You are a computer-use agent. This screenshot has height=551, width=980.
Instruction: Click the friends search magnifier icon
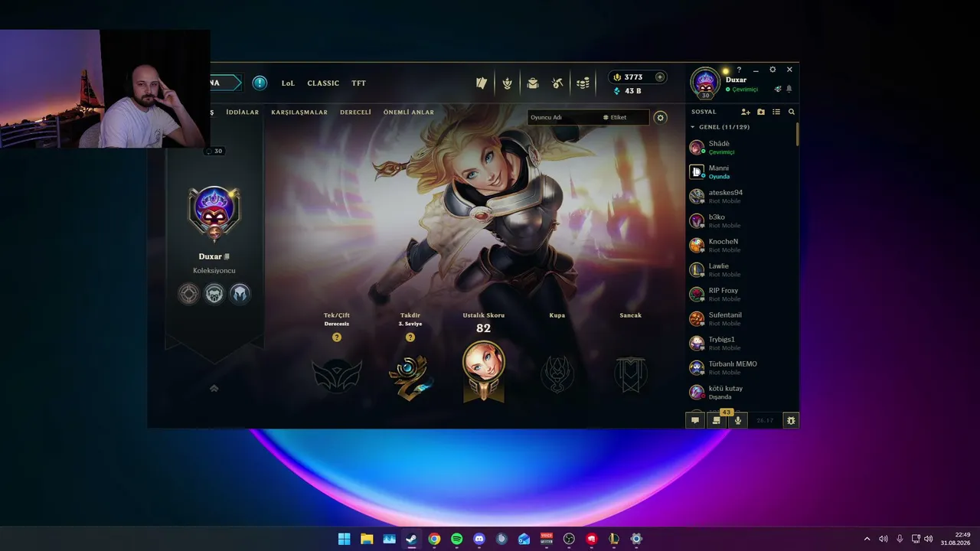point(792,112)
